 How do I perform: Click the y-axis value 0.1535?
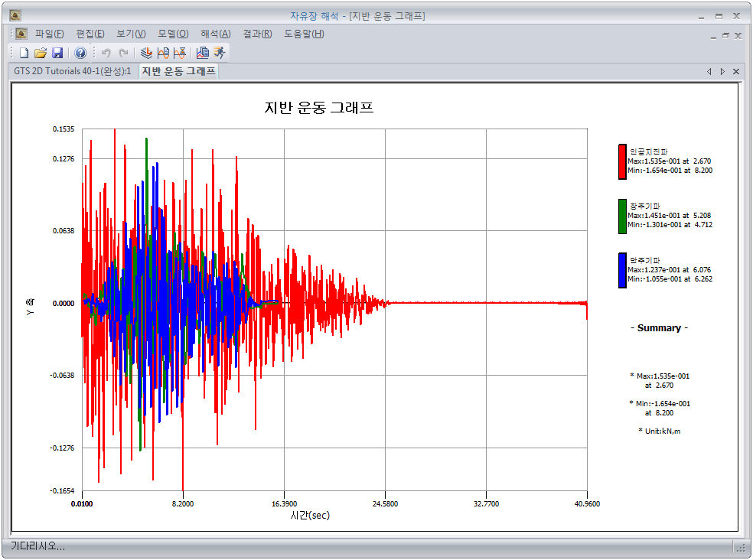(64, 129)
